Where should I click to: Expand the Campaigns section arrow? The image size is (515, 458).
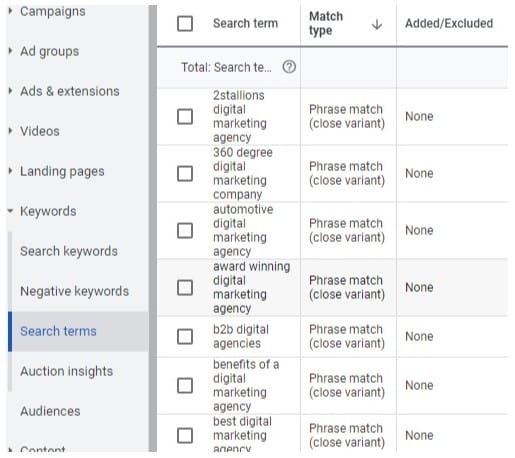pyautogui.click(x=10, y=11)
